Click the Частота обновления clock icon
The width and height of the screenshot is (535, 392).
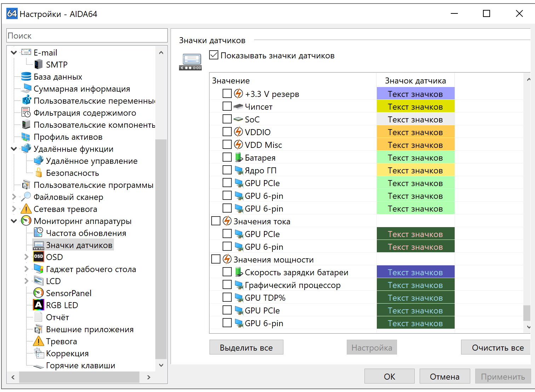38,233
